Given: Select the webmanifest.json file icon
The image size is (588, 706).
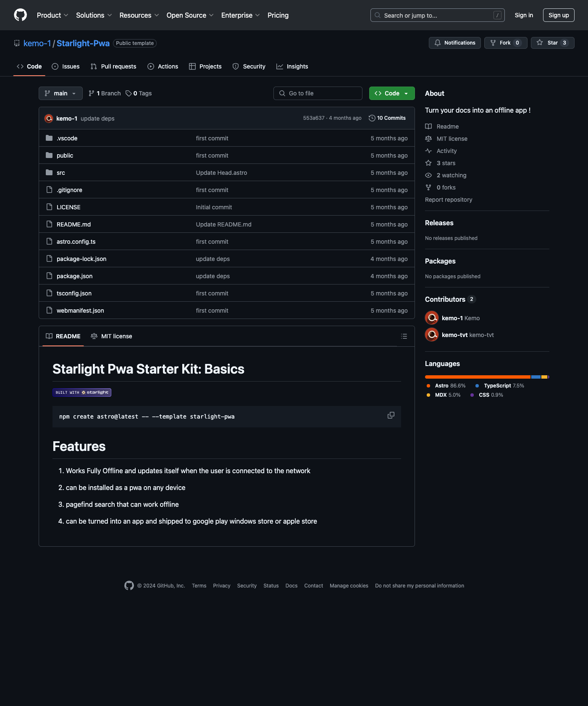Looking at the screenshot, I should click(49, 310).
